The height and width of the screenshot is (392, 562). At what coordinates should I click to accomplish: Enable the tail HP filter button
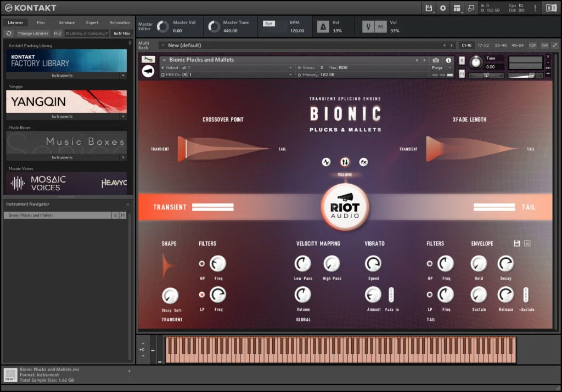pos(429,264)
